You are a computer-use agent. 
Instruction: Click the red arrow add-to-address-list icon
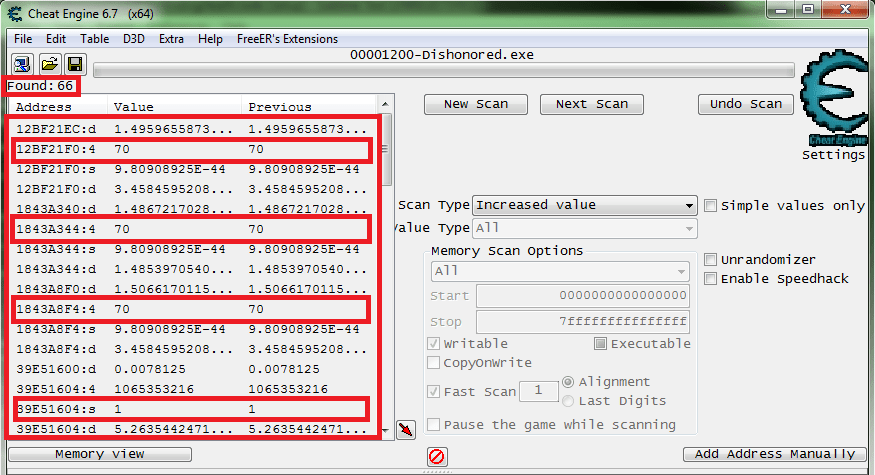(x=406, y=430)
